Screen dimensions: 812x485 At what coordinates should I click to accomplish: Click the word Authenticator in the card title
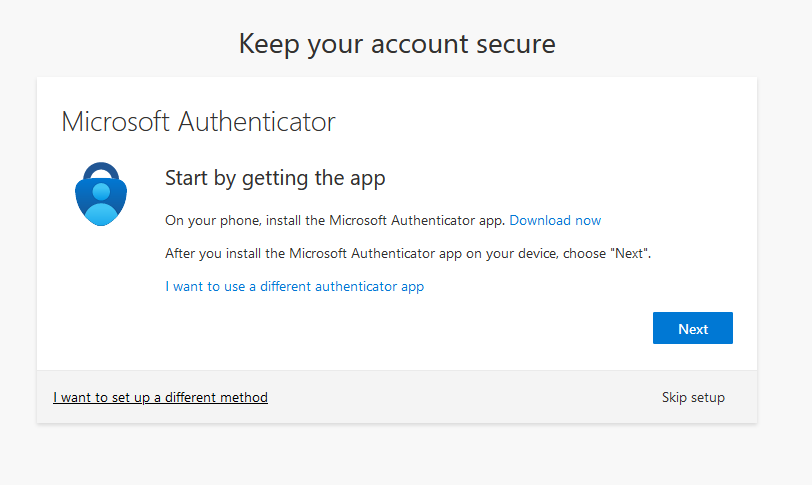pyautogui.click(x=257, y=122)
